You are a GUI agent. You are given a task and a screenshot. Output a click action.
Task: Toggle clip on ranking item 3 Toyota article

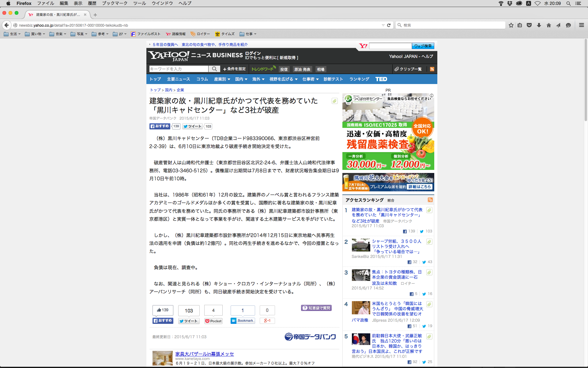tap(429, 272)
